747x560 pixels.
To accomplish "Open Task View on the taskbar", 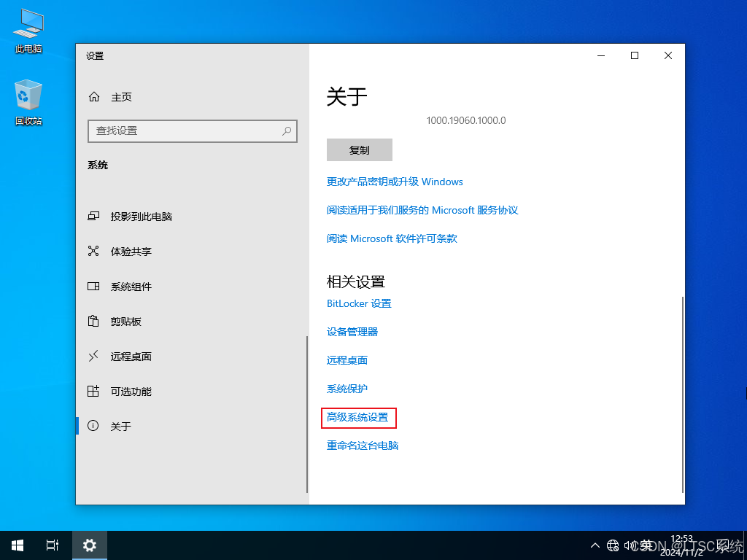I will point(53,545).
